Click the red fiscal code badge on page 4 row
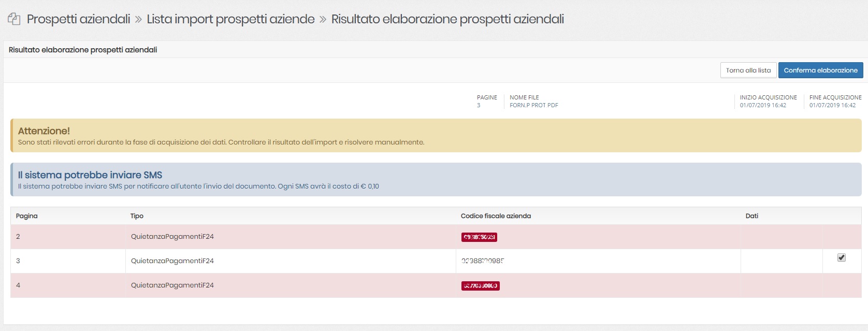The width and height of the screenshot is (868, 331). click(x=480, y=286)
